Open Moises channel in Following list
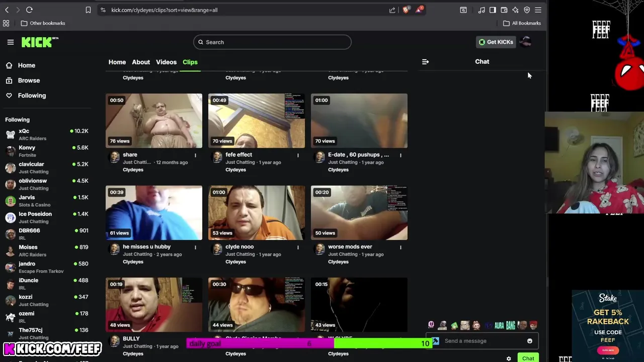Image resolution: width=644 pixels, height=362 pixels. 47,250
